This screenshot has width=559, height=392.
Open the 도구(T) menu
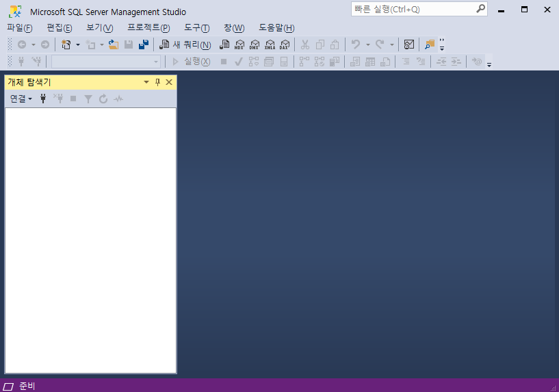196,28
